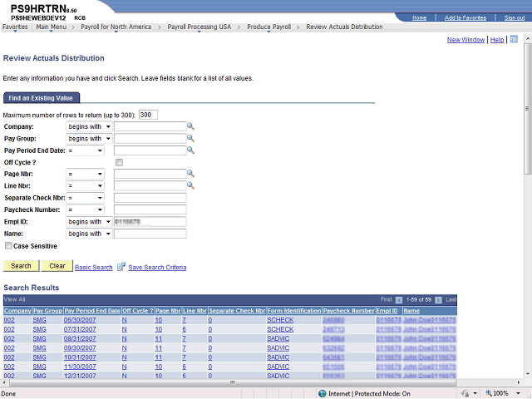Open the Pay Group lookup magnifier
The height and width of the screenshot is (399, 532).
click(x=190, y=139)
